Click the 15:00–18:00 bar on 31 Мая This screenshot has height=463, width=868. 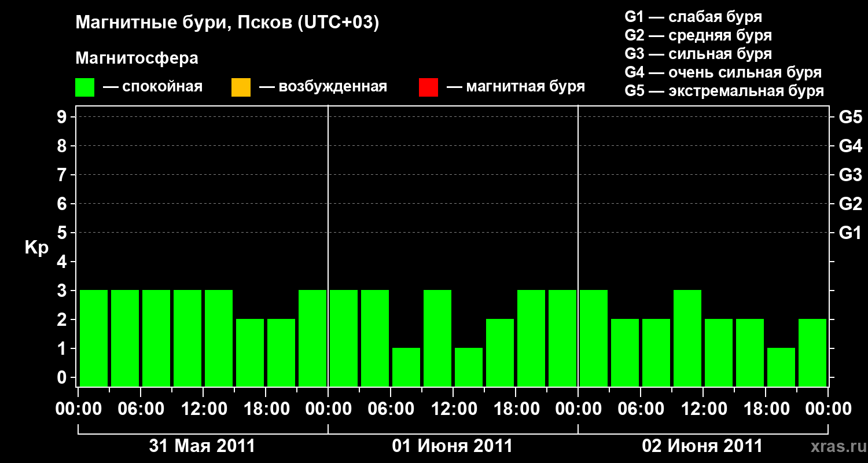tap(250, 352)
